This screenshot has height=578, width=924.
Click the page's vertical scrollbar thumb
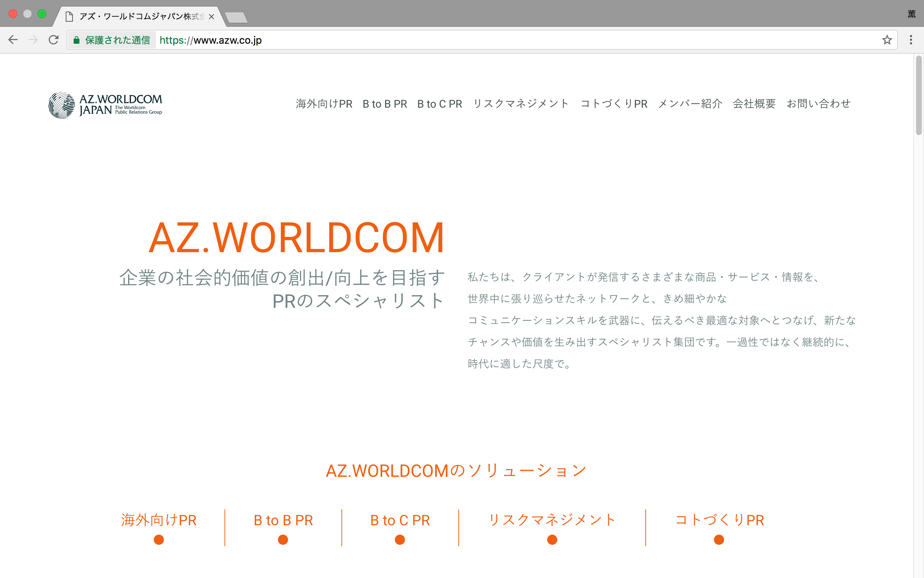[x=919, y=95]
